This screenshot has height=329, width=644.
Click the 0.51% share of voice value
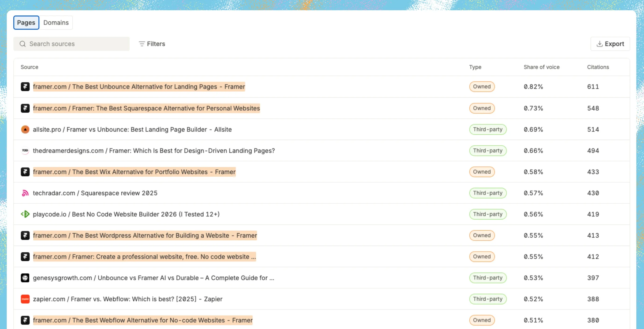click(x=533, y=320)
